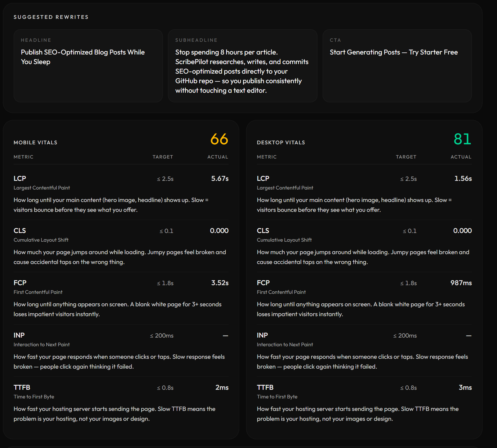Click mobile LCP actual value 5.67s
Screen dimensions: 497x448
tap(220, 179)
